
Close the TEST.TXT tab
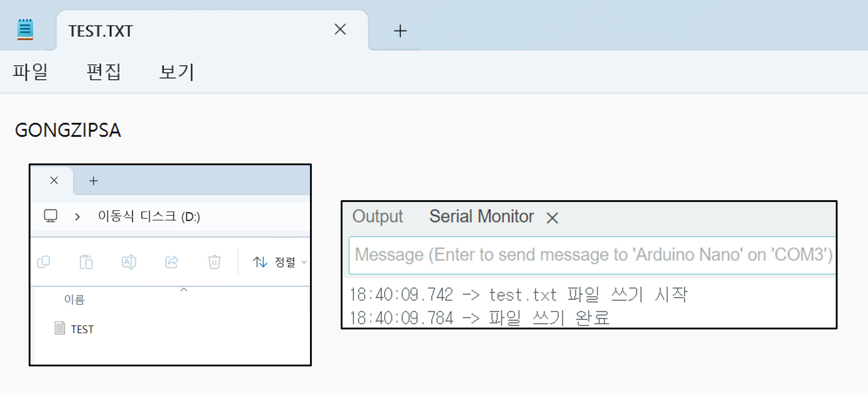click(340, 29)
